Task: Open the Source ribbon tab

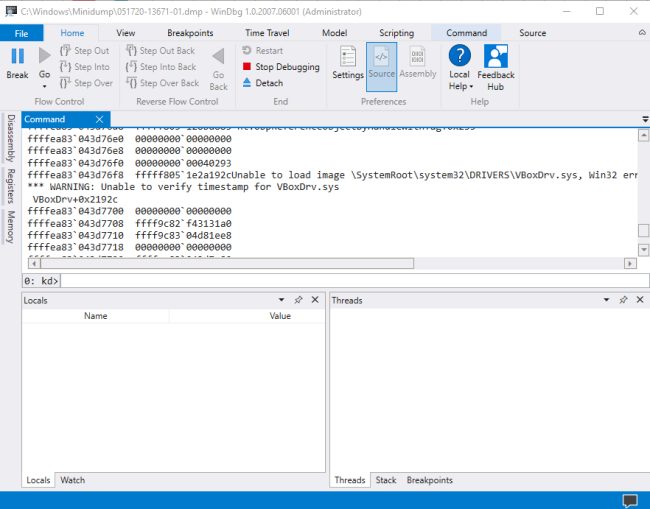Action: click(x=533, y=33)
